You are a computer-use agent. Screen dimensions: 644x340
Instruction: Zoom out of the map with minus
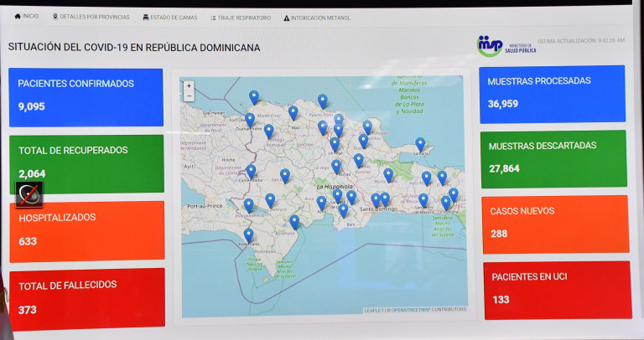190,95
